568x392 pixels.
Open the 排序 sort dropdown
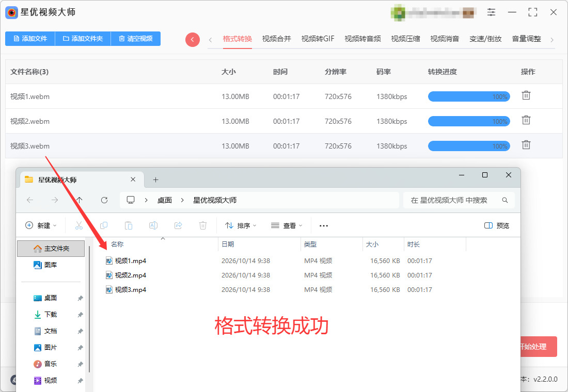(x=241, y=225)
